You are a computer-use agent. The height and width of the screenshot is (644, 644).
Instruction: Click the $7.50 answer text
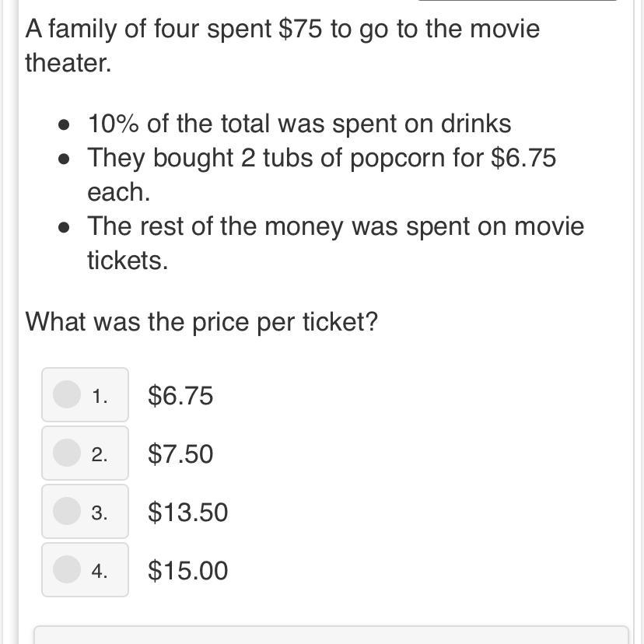point(180,454)
